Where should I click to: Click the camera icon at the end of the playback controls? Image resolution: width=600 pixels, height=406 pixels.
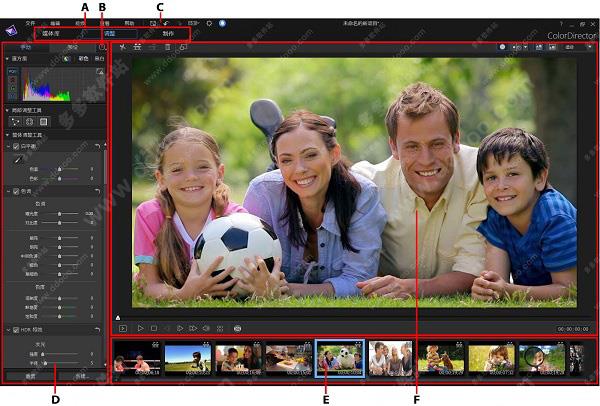[x=237, y=328]
